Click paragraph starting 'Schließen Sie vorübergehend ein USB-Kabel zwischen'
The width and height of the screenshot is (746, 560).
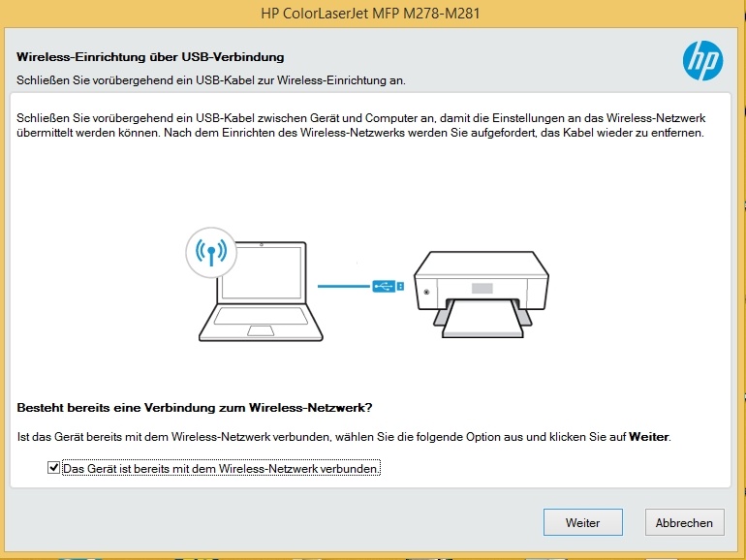[x=360, y=125]
